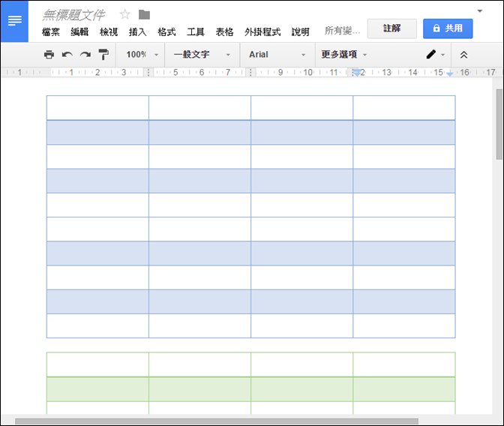The image size is (504, 426).
Task: Click first cell of green table
Action: click(97, 364)
